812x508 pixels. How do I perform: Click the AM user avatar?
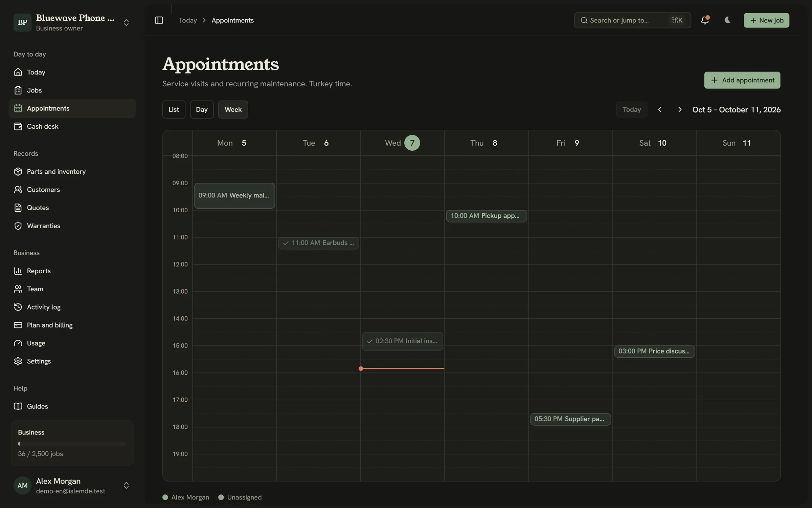22,485
